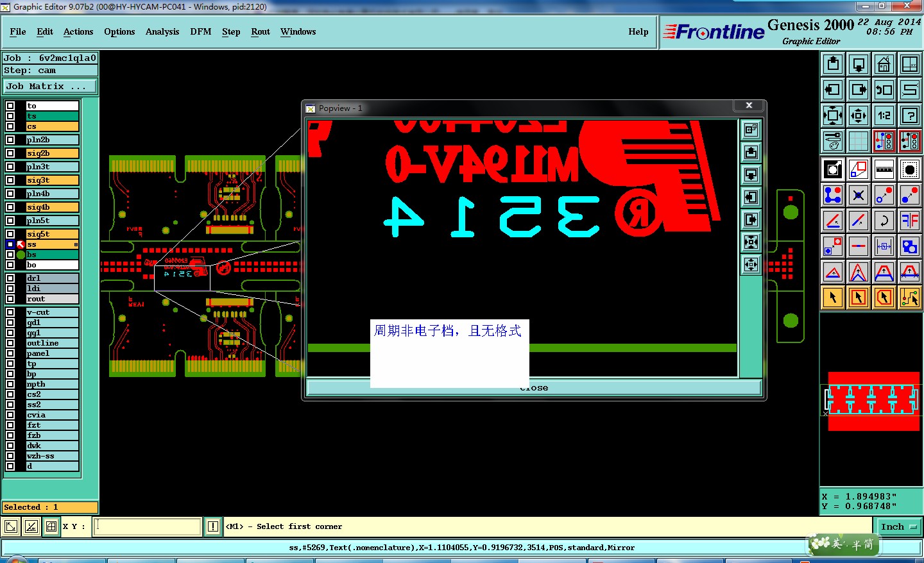Viewport: 924px width, 563px height.
Task: Click the delete feature X icon
Action: [859, 195]
